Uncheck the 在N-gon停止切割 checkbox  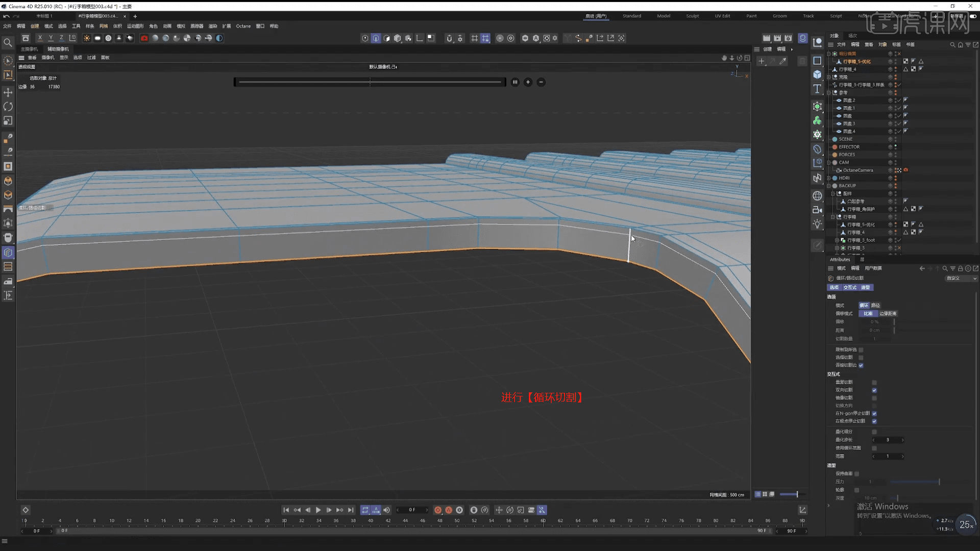(874, 414)
